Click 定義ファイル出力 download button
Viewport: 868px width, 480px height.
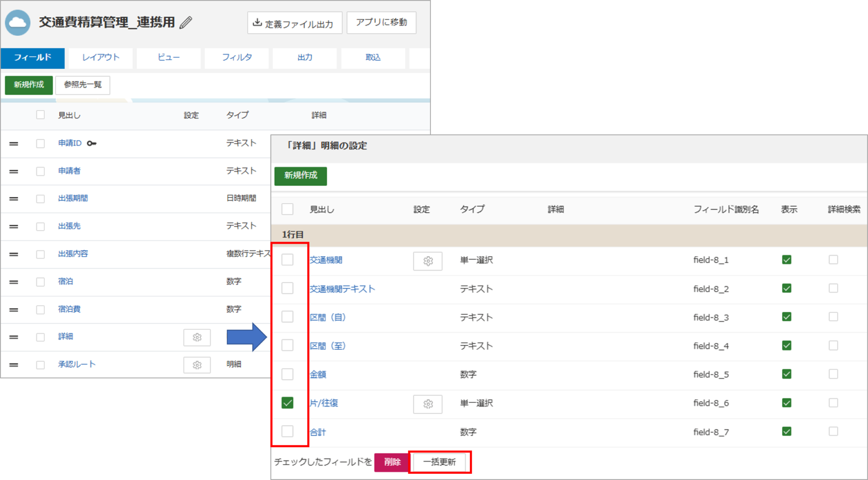coord(295,23)
